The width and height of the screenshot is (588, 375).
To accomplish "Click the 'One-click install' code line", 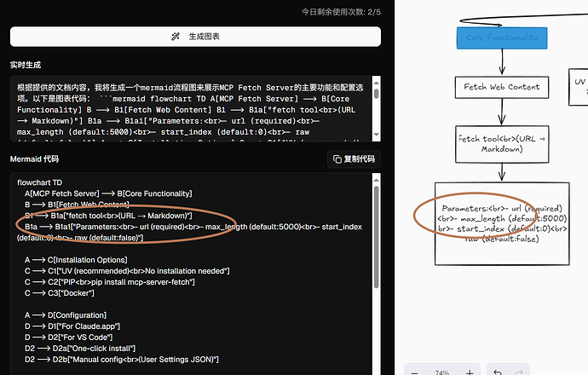I will coord(80,349).
